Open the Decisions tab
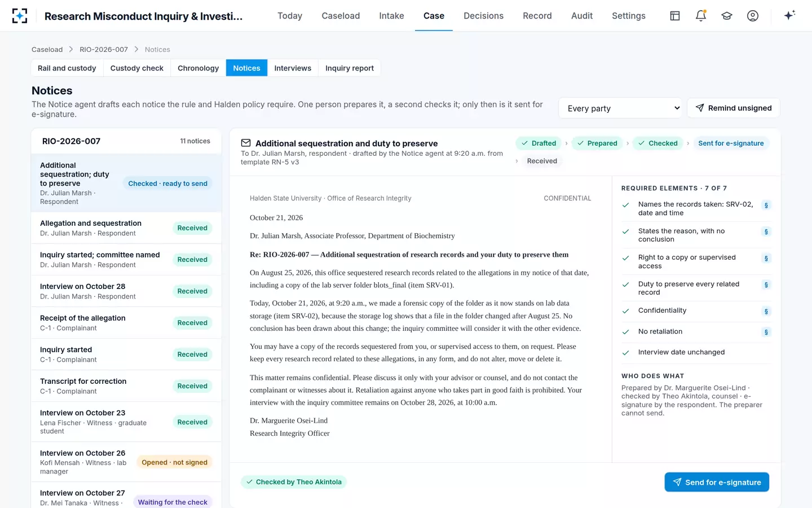 [483, 16]
